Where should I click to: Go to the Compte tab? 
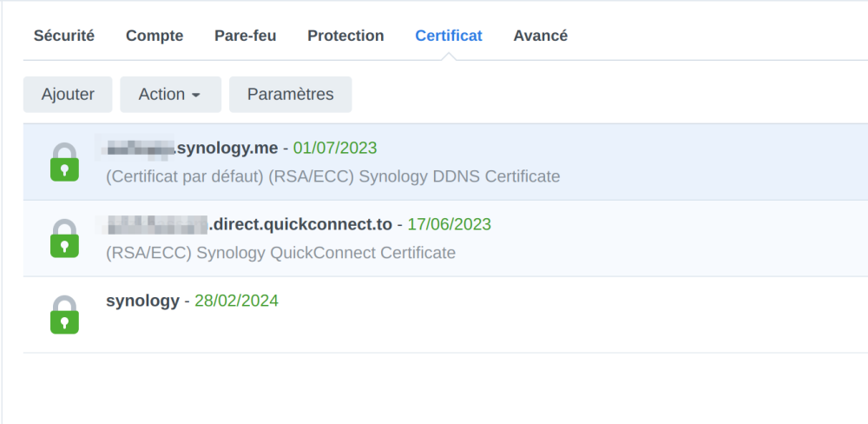pyautogui.click(x=155, y=36)
